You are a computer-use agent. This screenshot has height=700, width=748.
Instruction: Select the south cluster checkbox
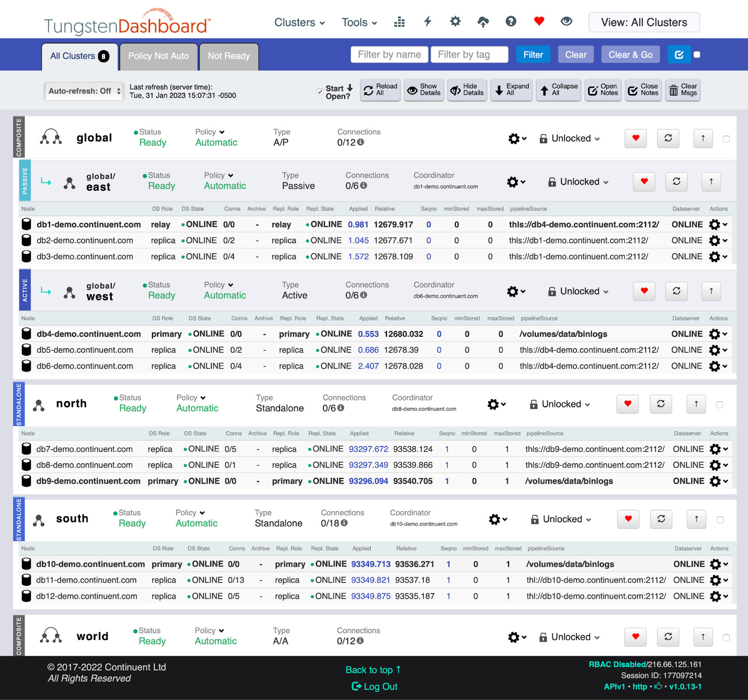[720, 520]
